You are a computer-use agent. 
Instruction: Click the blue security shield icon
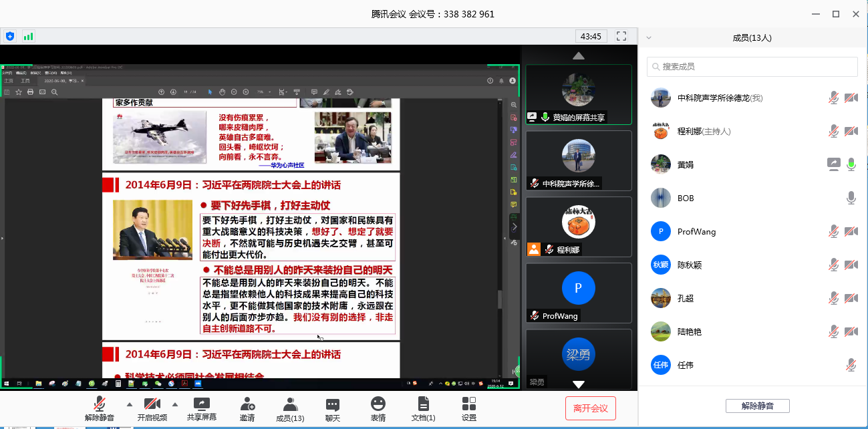tap(9, 36)
